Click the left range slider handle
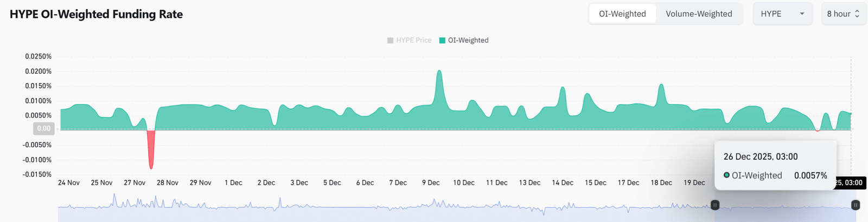868x222 pixels. (x=715, y=205)
